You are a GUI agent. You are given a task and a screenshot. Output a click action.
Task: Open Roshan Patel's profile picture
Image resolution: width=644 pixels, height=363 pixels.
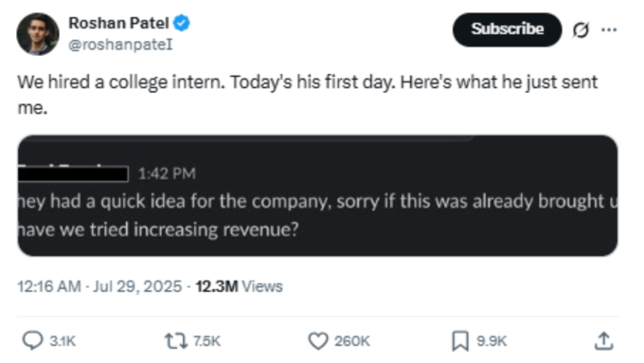coord(38,34)
